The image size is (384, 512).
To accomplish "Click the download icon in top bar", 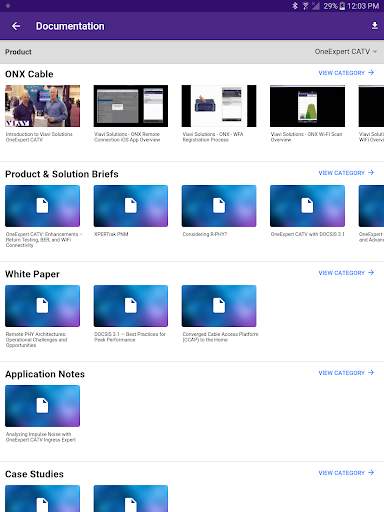I will [375, 26].
